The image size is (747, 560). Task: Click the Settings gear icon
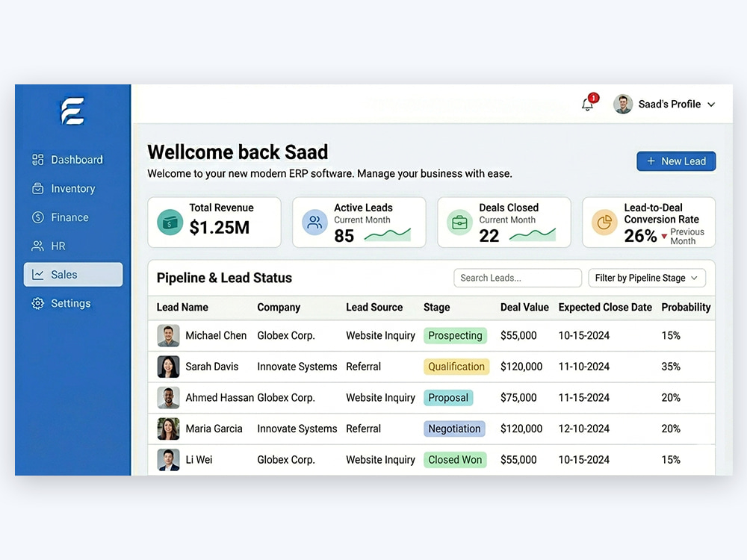37,303
